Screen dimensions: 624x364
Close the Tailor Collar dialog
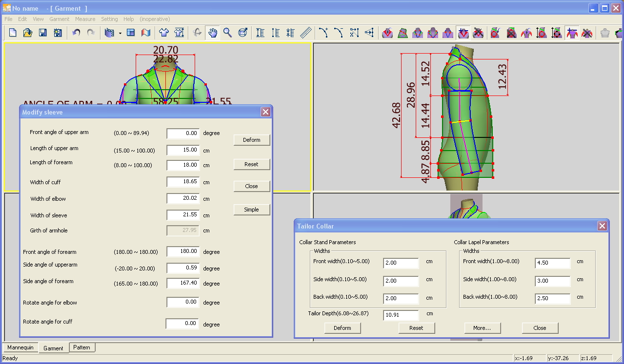tap(602, 226)
